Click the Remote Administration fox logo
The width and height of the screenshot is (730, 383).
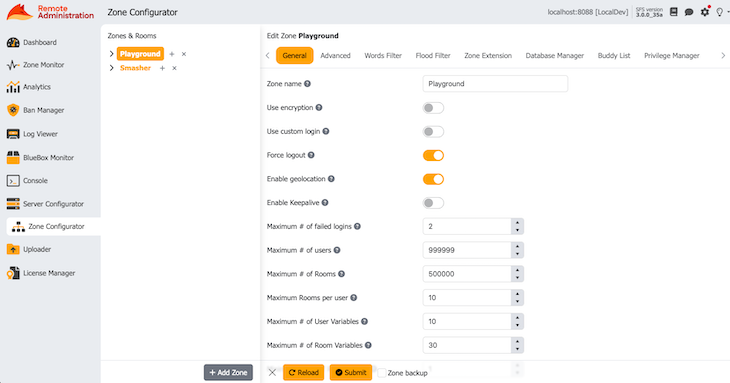click(20, 12)
